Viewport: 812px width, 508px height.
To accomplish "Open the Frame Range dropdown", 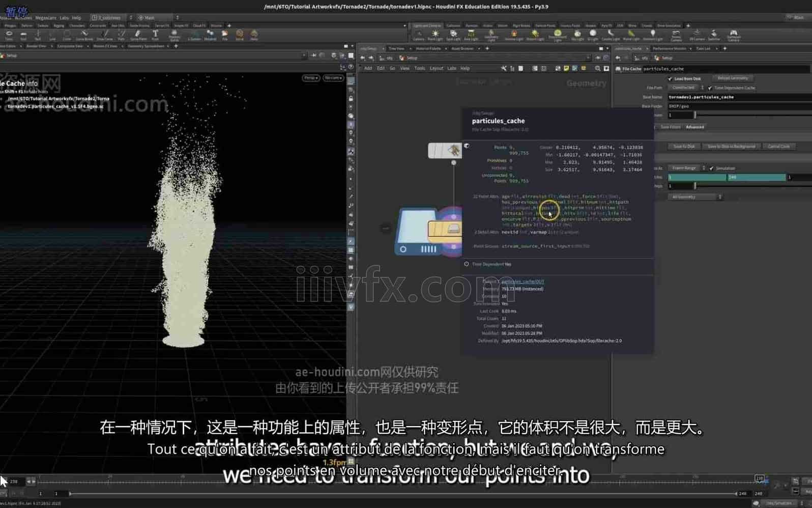I will 686,168.
